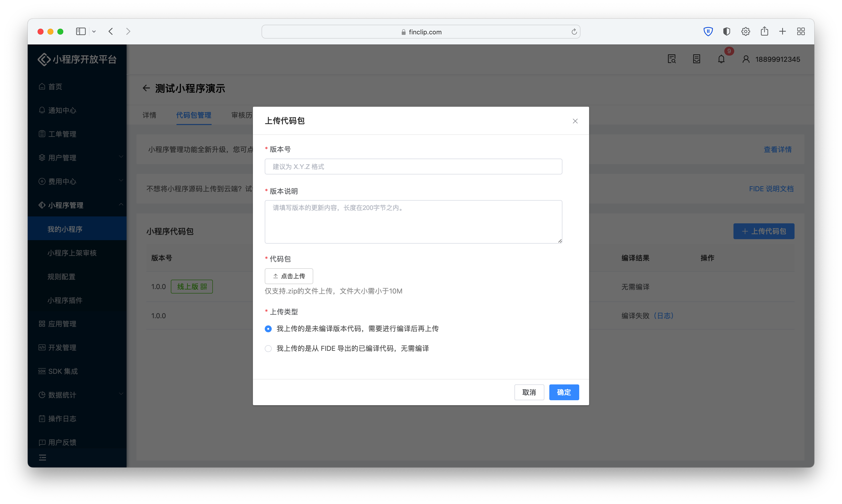Open the Safari tab group dropdown arrow
842x504 pixels.
pyautogui.click(x=94, y=32)
